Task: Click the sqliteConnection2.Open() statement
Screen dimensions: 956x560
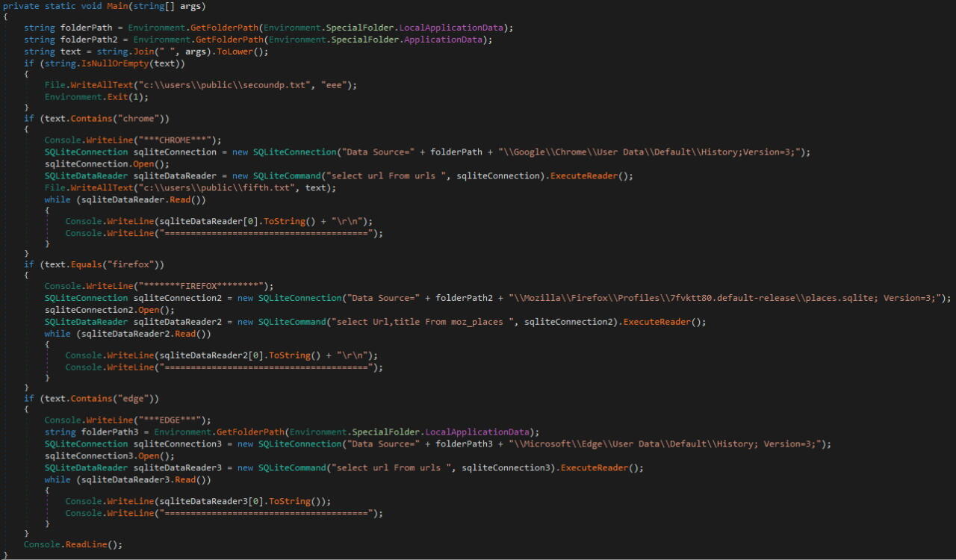Action: click(109, 310)
